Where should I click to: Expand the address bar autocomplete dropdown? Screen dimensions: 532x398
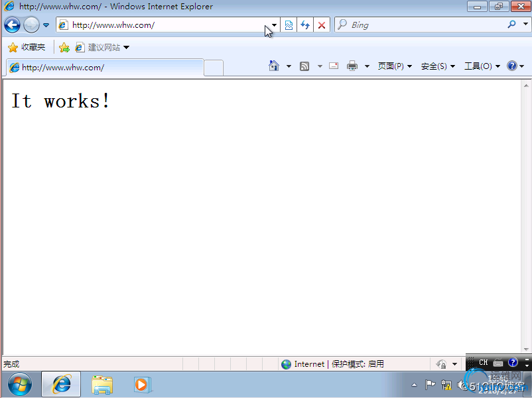(x=274, y=25)
